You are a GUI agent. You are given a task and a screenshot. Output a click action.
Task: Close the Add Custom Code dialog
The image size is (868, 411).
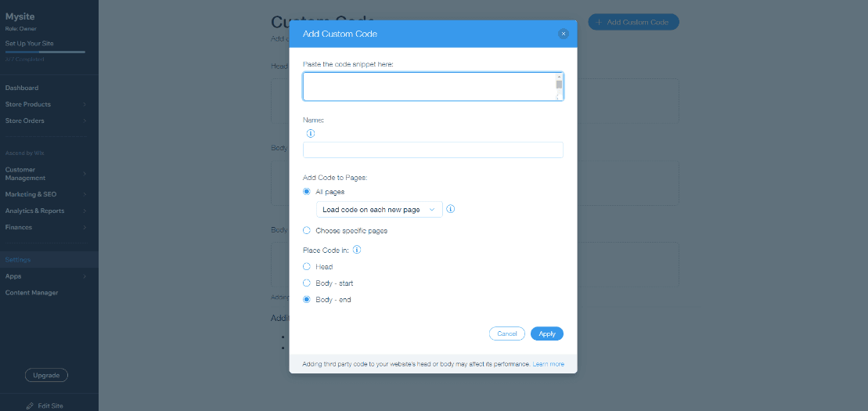[x=563, y=34]
